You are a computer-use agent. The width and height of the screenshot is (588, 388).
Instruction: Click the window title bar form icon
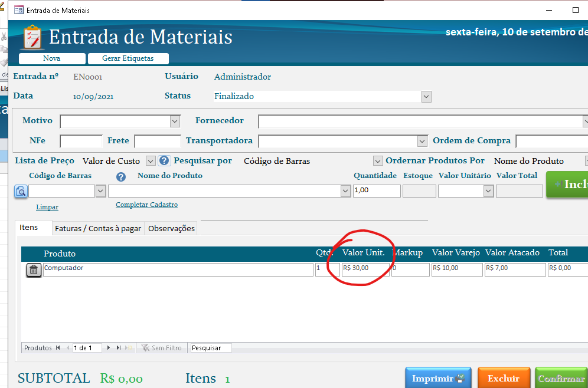click(x=19, y=10)
